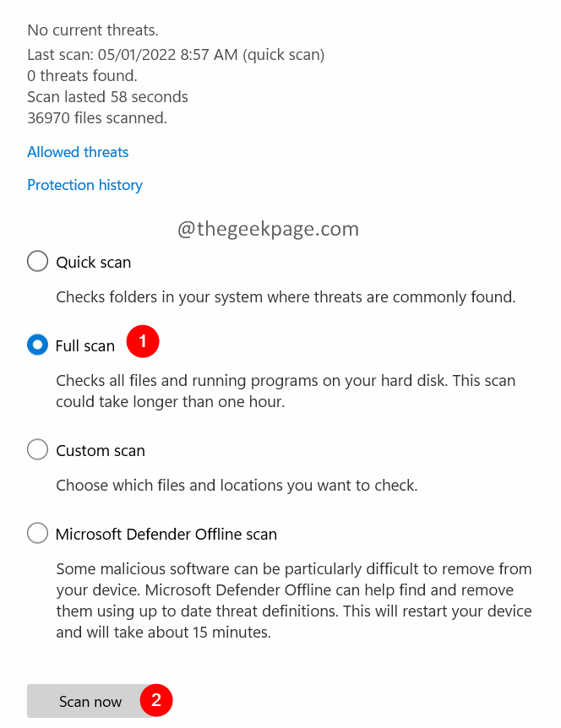
Task: Click the Quick scan description about commonly found threats
Action: [286, 297]
